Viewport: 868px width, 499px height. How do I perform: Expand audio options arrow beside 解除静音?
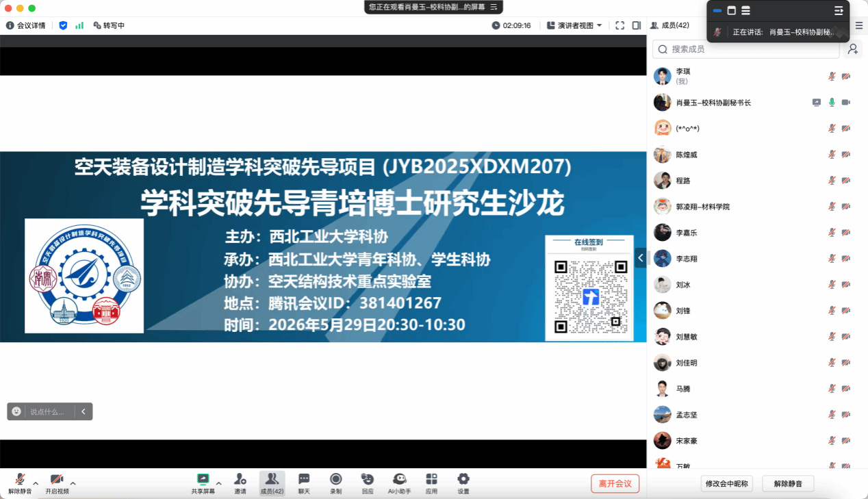pos(36,483)
